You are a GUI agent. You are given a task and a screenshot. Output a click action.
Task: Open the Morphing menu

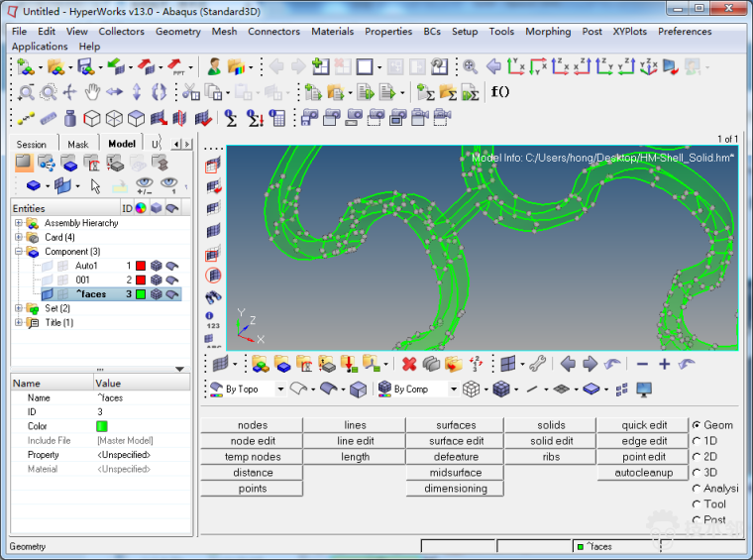548,32
